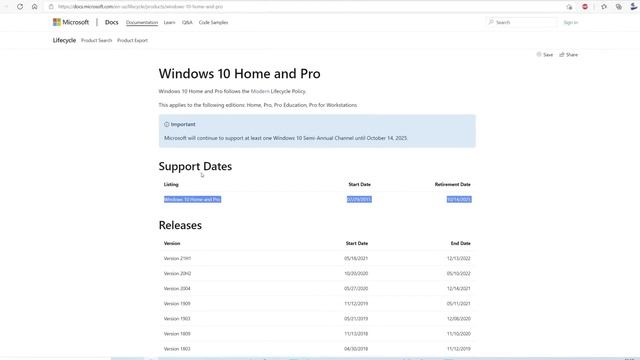Click the Important info icon

pyautogui.click(x=167, y=124)
